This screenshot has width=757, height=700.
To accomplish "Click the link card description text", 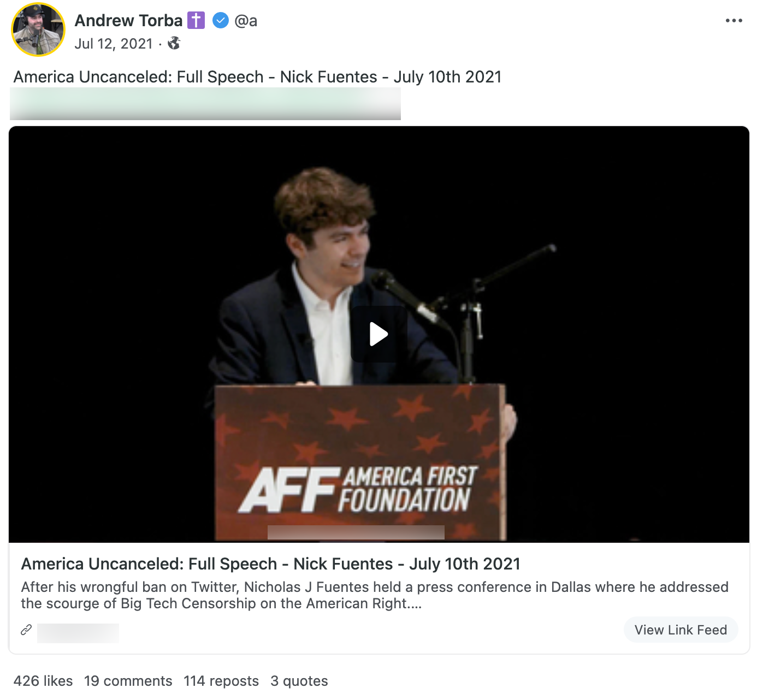I will coord(374,595).
